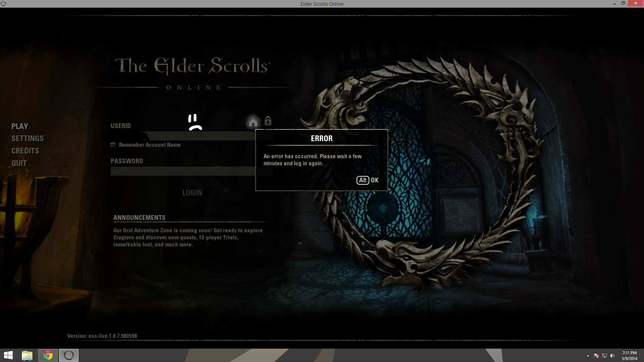Expand hidden system tray icons arrow
This screenshot has width=644, height=362.
point(588,356)
